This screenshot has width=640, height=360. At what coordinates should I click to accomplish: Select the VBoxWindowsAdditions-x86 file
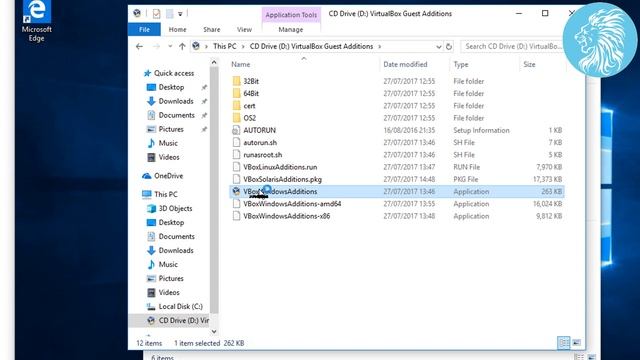(x=287, y=216)
